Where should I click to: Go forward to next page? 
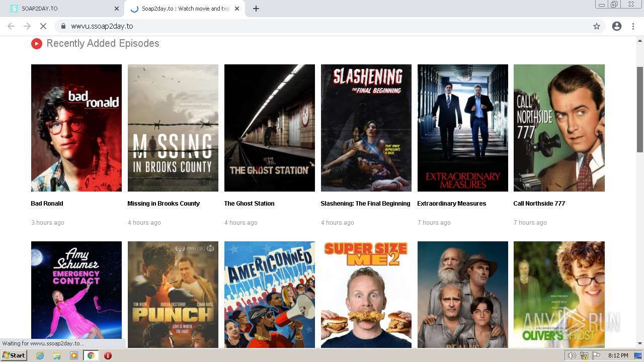pyautogui.click(x=27, y=26)
